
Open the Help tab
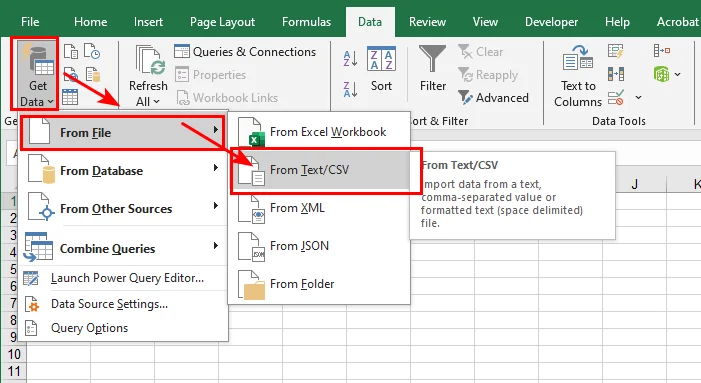coord(617,22)
